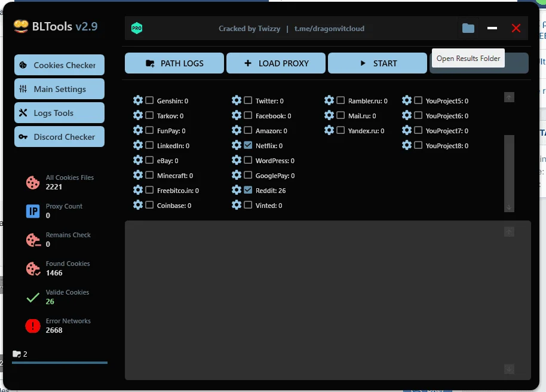Click the services list scroll up arrow
Screen dimensions: 546x392
pyautogui.click(x=509, y=97)
